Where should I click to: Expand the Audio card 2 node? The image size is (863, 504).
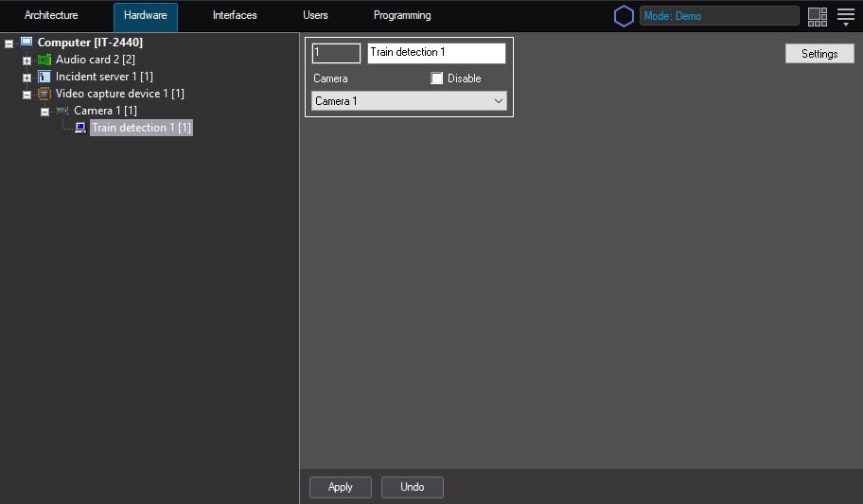[26, 61]
